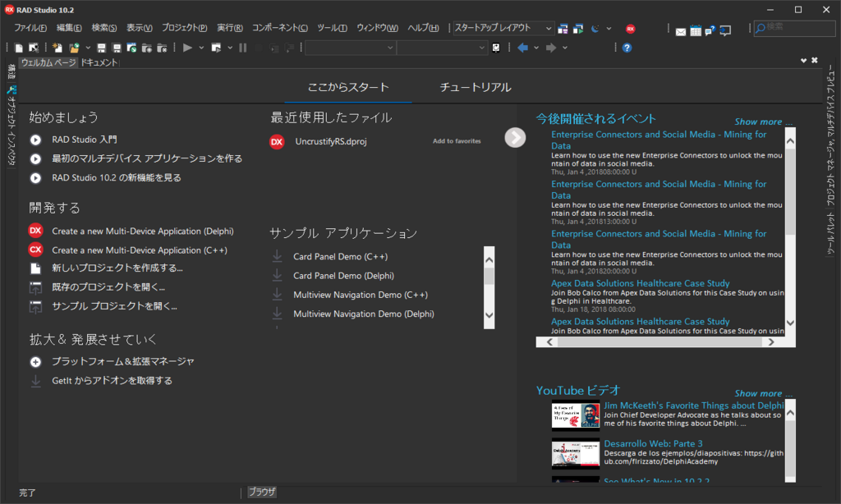Click the red RX icon in toolbar
841x504 pixels.
631,29
